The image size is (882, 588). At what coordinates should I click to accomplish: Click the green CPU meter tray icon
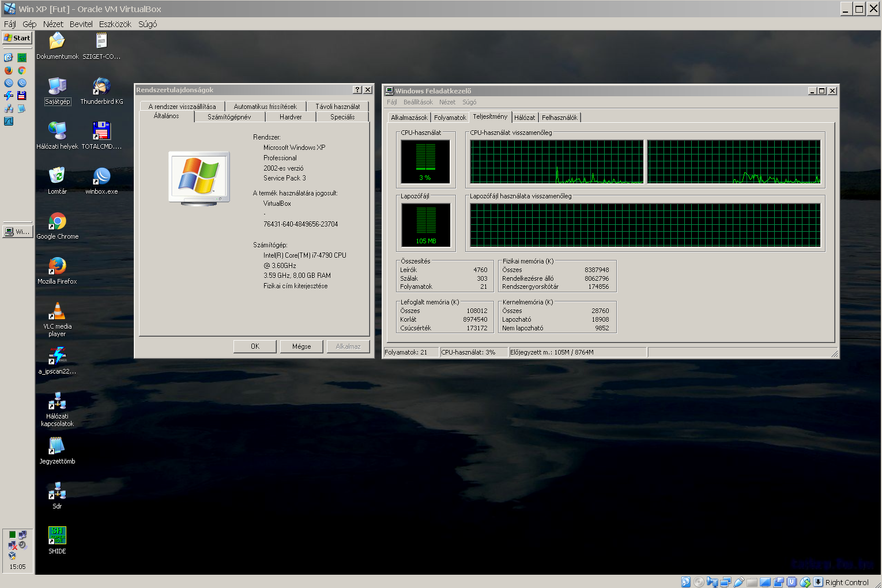(x=12, y=535)
